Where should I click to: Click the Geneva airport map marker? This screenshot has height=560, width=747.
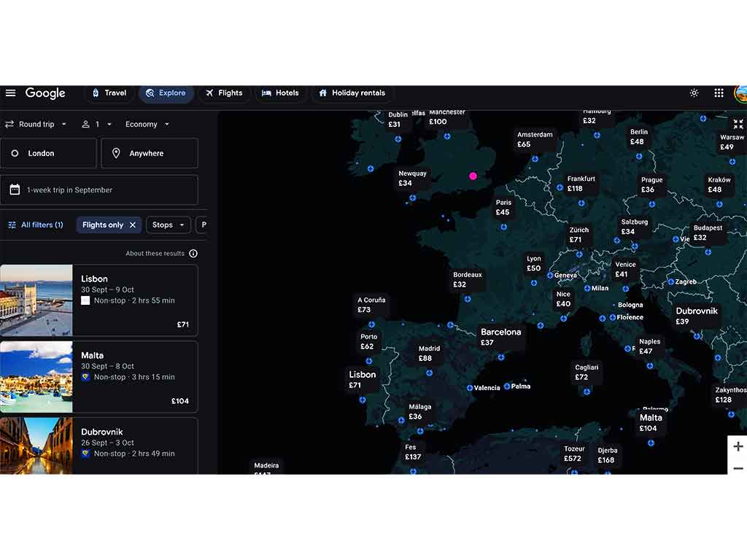click(x=550, y=275)
